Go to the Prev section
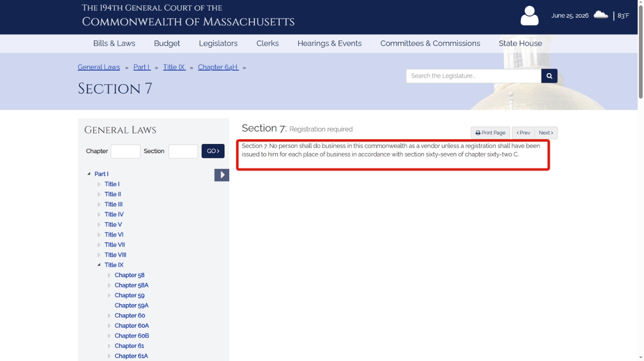 tap(523, 133)
